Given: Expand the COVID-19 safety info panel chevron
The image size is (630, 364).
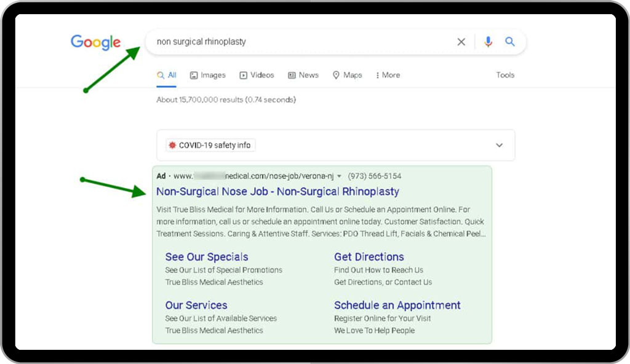Looking at the screenshot, I should (499, 145).
